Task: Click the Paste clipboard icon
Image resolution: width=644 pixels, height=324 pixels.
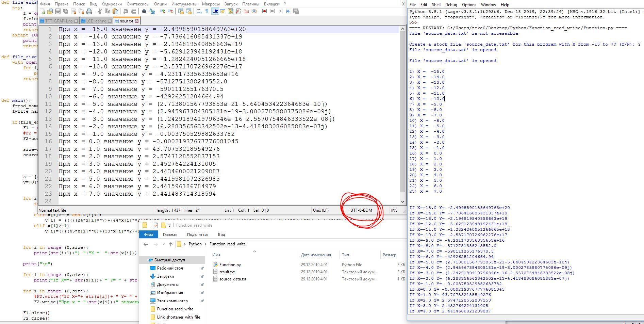Action: [x=115, y=11]
